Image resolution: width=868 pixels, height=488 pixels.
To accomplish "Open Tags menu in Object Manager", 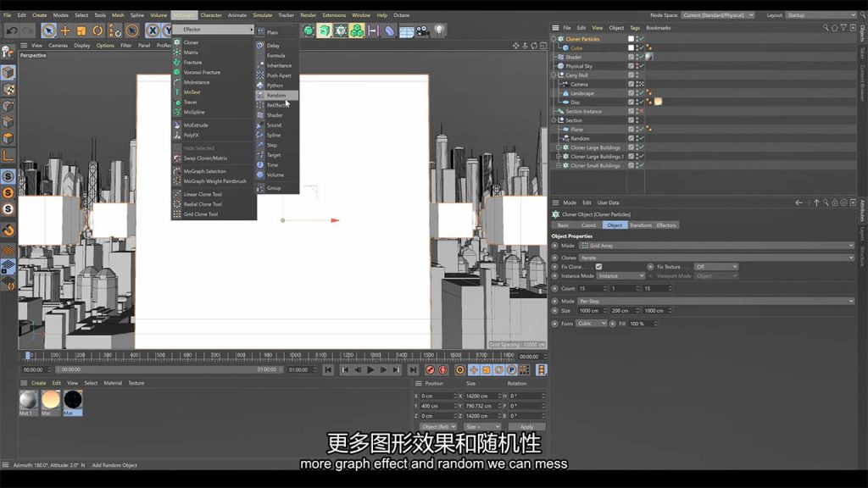I will [634, 28].
